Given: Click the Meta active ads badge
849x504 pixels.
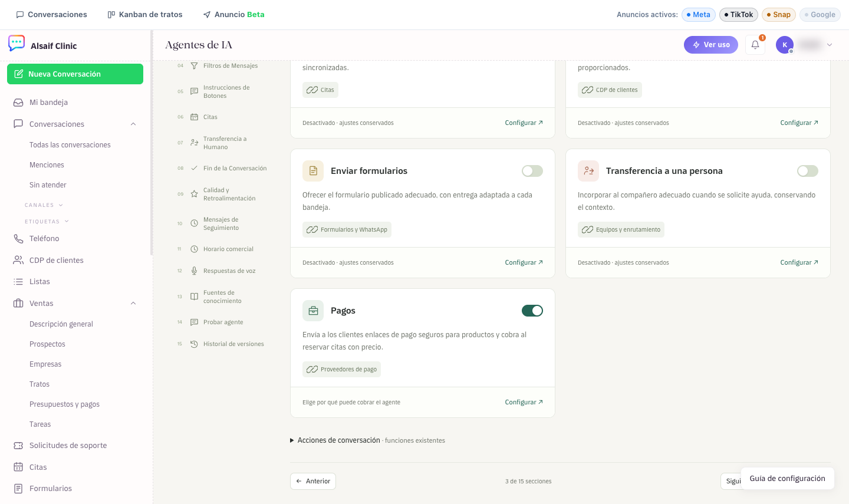Looking at the screenshot, I should [x=699, y=15].
